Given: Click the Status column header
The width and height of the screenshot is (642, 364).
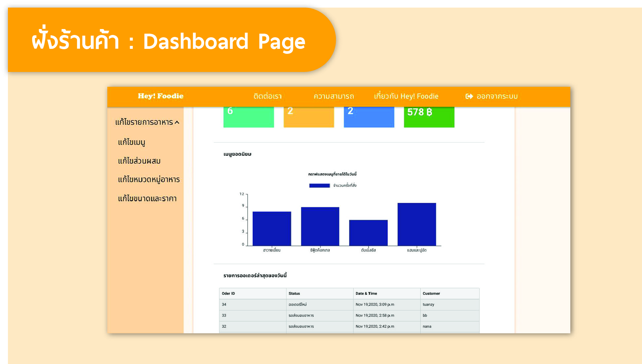Looking at the screenshot, I should (294, 293).
